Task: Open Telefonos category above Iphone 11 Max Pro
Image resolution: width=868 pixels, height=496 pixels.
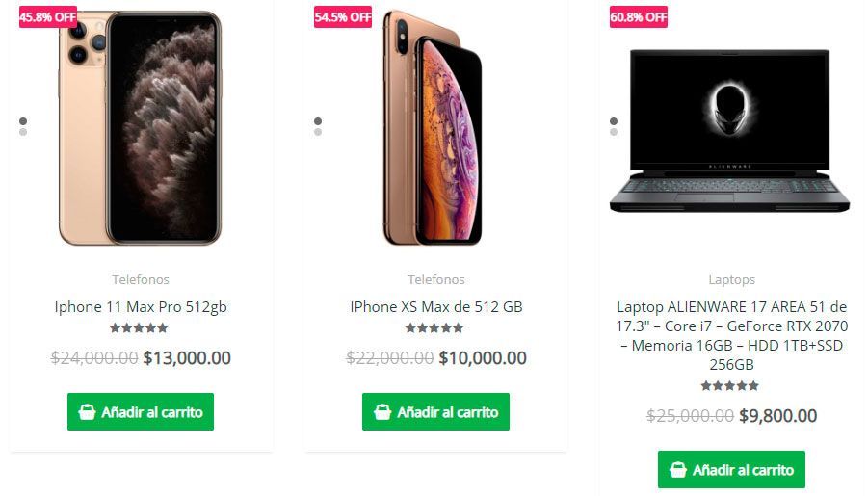Action: (141, 280)
